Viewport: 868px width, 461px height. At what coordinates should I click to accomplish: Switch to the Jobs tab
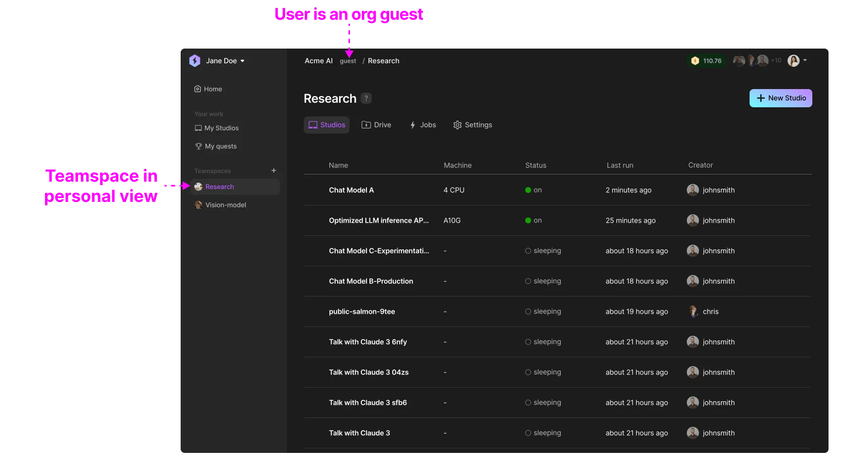point(423,125)
